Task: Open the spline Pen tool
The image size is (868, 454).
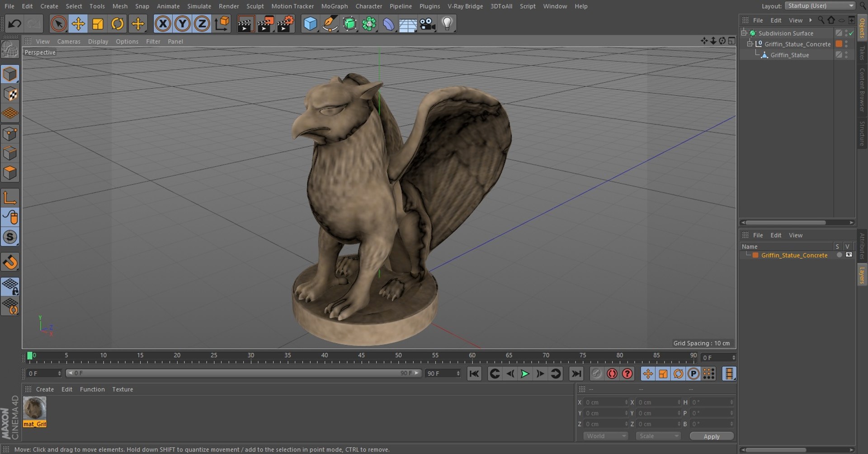Action: click(x=330, y=24)
